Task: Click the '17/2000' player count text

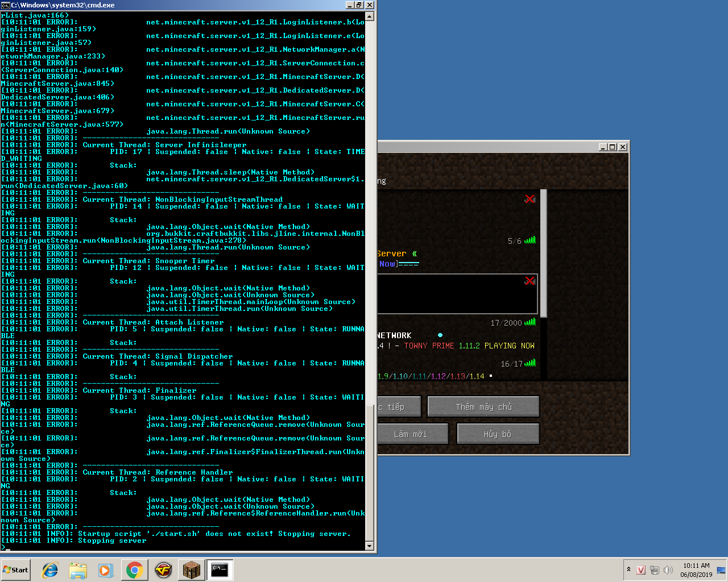Action: [506, 323]
